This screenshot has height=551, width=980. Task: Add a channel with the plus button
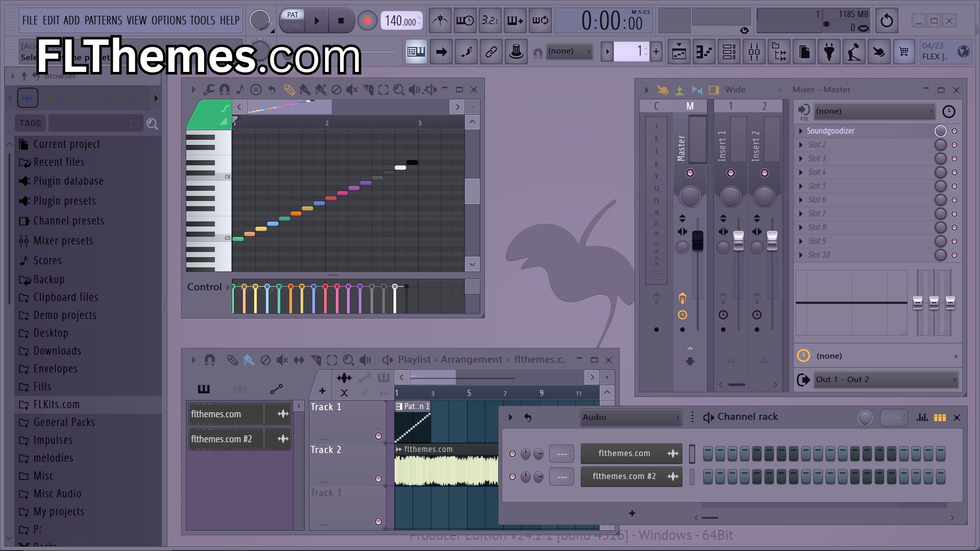632,514
